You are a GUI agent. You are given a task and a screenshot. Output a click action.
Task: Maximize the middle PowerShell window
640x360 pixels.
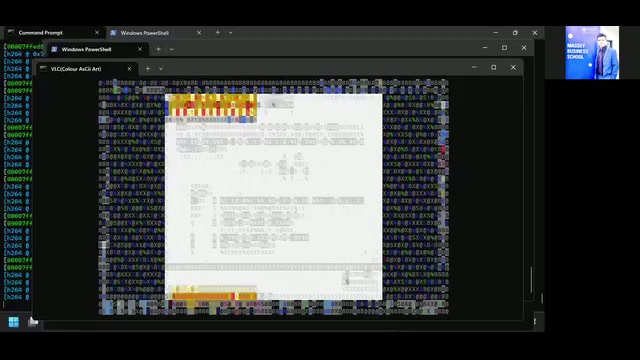coord(504,48)
